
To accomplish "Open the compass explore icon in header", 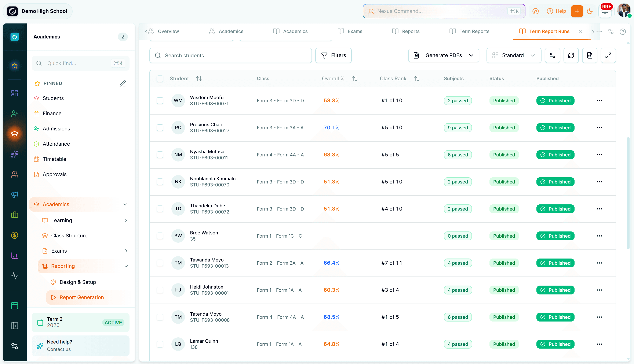I will click(x=535, y=11).
